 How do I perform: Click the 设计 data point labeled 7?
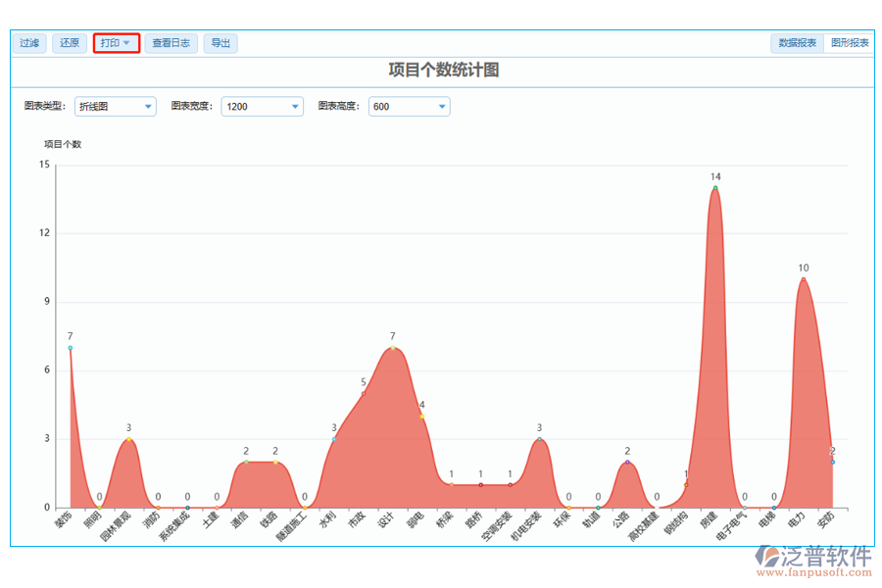393,348
